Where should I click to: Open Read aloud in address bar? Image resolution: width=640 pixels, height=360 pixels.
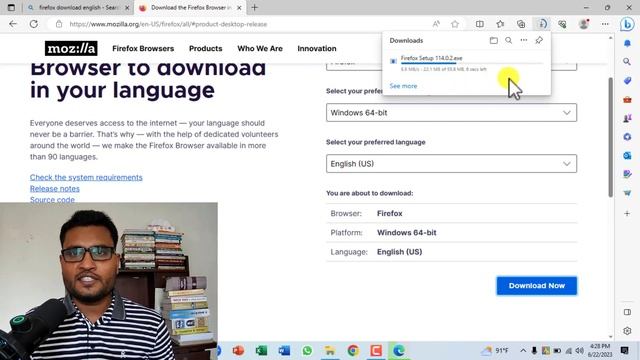(436, 24)
